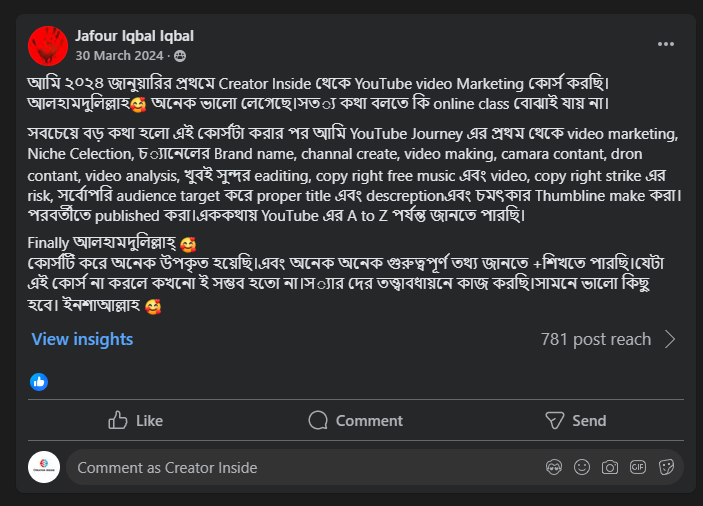Open the GIF picker in the comment box
Viewport: 703px width, 506px height.
click(x=638, y=467)
